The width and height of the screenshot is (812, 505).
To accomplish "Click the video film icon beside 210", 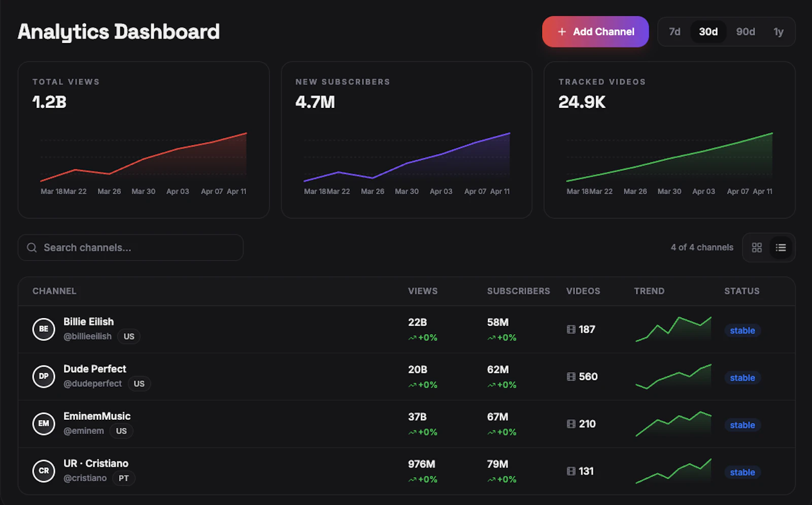I will click(x=571, y=424).
